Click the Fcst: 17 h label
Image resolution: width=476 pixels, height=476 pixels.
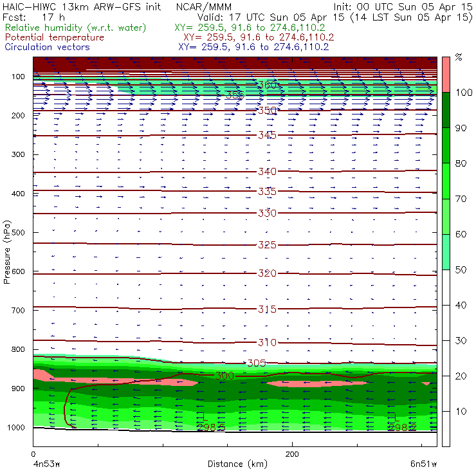pyautogui.click(x=33, y=17)
